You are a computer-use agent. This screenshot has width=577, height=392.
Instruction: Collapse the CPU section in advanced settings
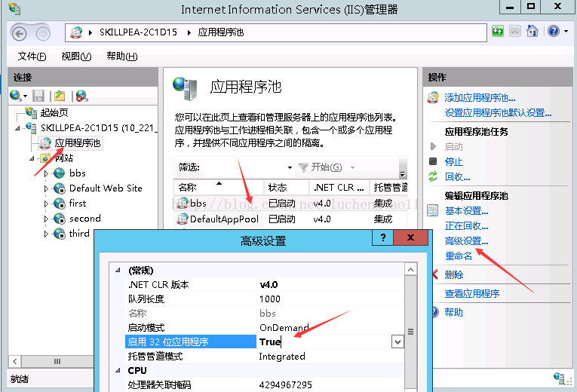[118, 371]
